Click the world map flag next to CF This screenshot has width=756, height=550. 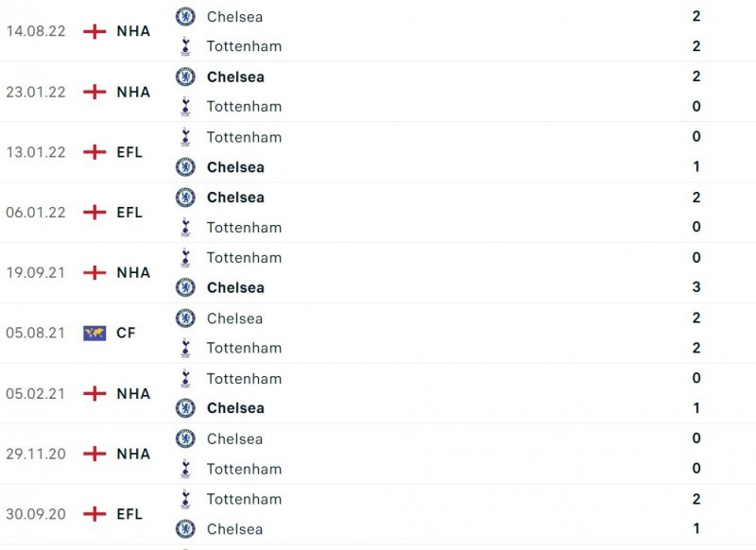[x=94, y=333]
